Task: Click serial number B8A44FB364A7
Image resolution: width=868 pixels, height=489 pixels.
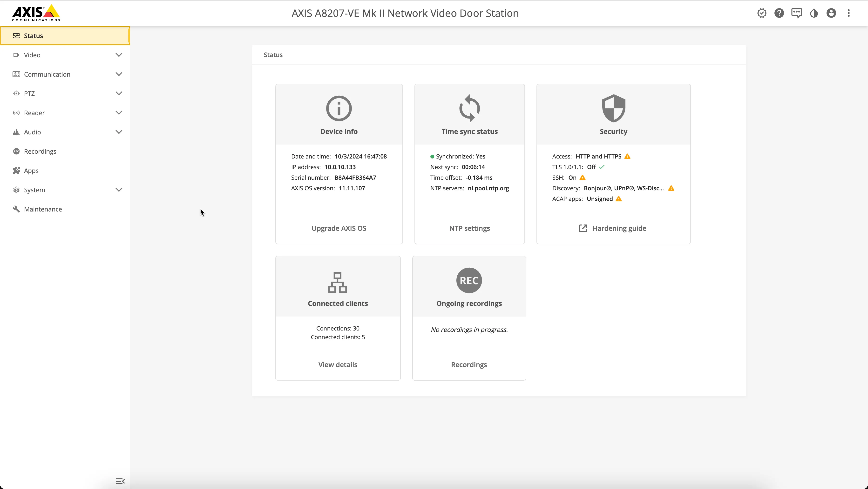Action: 355,178
